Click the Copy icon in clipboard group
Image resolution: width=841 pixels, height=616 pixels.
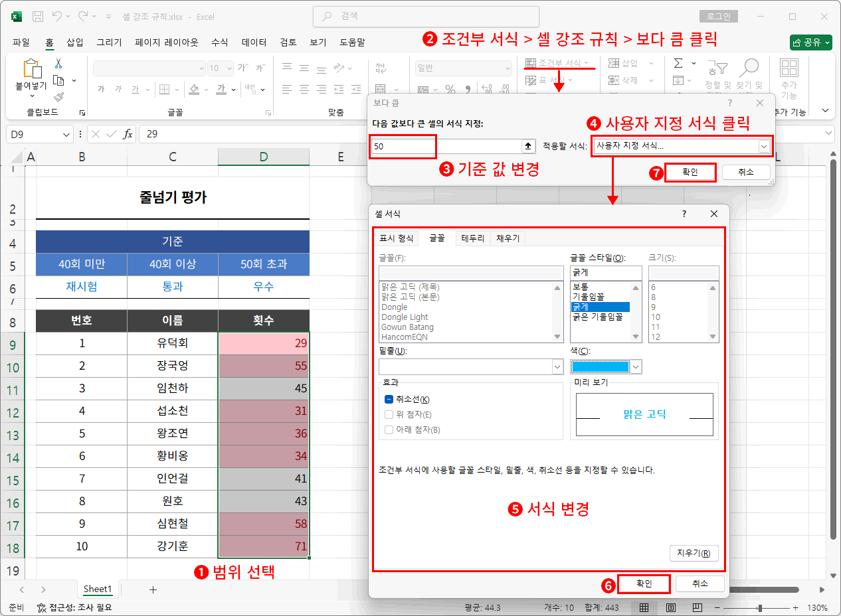[58, 80]
